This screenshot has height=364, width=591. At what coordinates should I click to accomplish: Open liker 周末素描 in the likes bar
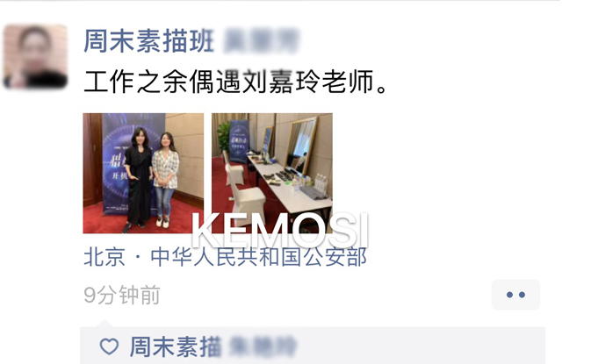(x=176, y=346)
